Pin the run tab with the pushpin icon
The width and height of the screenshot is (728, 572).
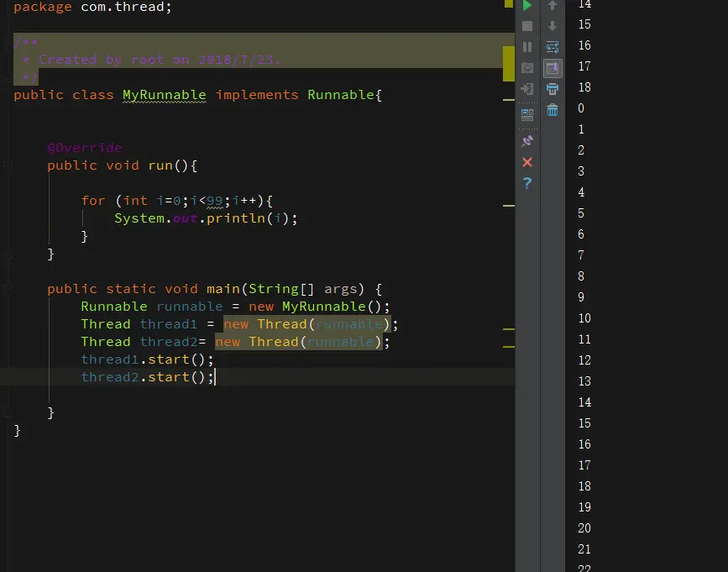point(527,141)
